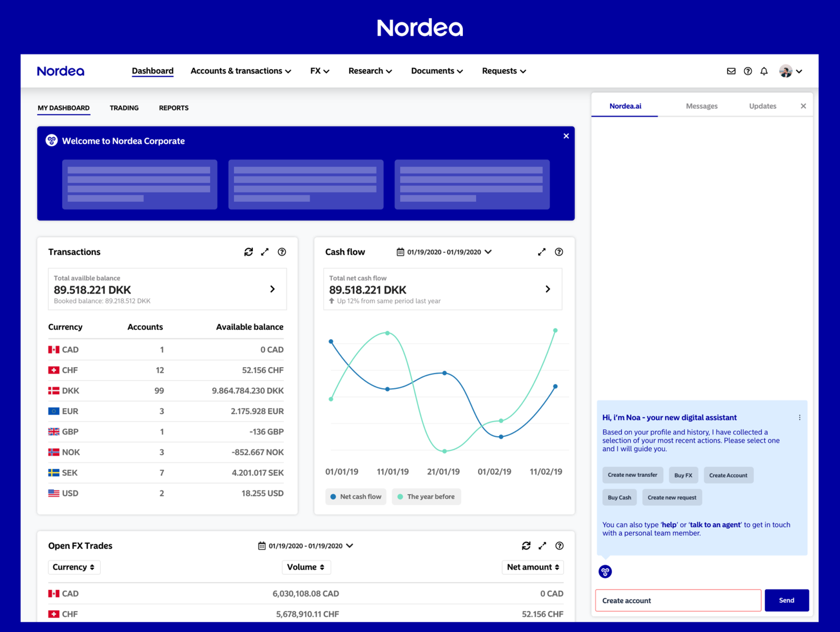The image size is (840, 632).
Task: Open Total net cash flow details arrow
Action: pos(548,289)
